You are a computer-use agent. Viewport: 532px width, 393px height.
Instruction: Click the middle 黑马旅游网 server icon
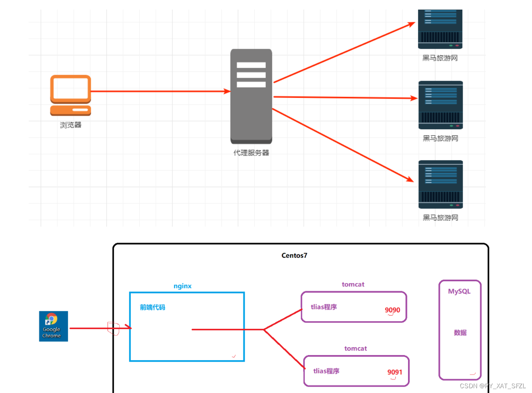pos(440,105)
